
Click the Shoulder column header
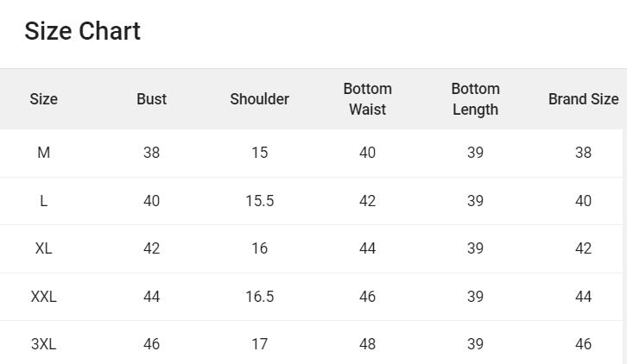point(259,99)
